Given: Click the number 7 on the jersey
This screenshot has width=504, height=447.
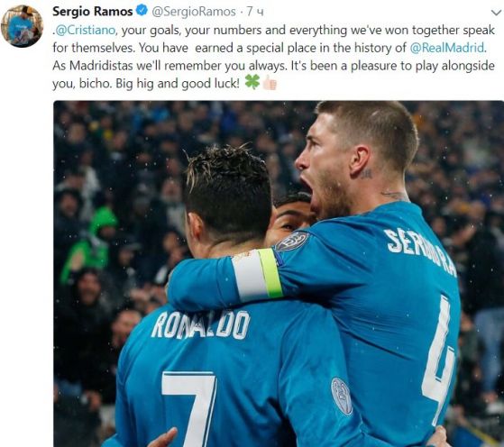Looking at the screenshot, I should click(189, 409).
